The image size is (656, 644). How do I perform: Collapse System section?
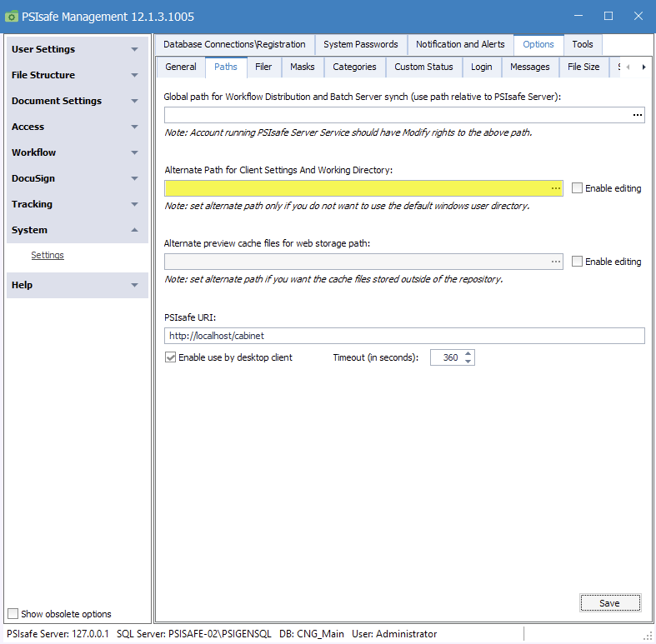pos(78,230)
